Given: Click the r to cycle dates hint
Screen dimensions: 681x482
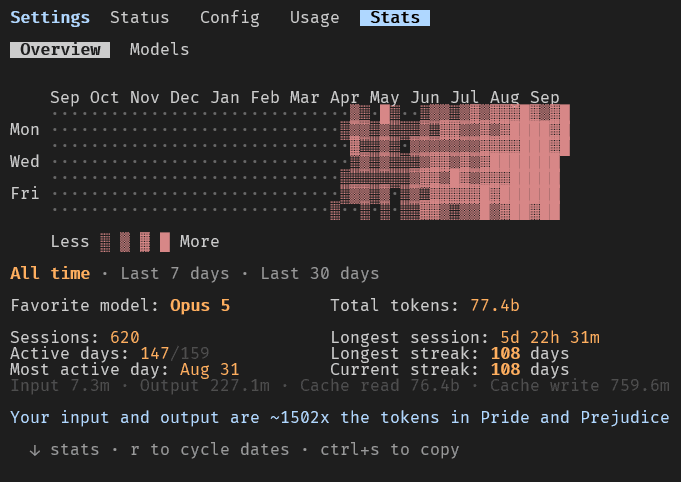Looking at the screenshot, I should pos(210,450).
